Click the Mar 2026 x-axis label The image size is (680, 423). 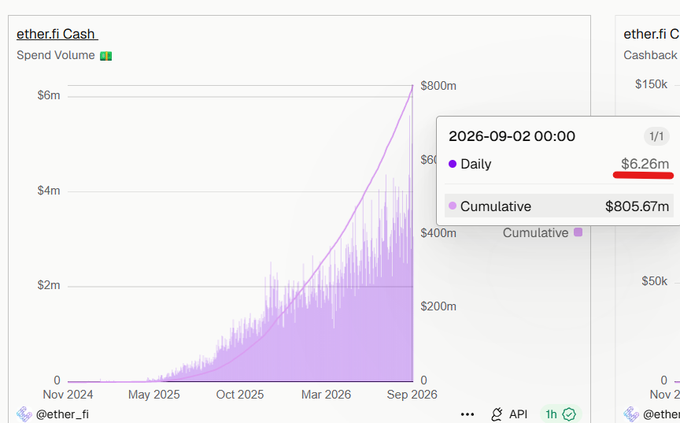click(x=326, y=394)
